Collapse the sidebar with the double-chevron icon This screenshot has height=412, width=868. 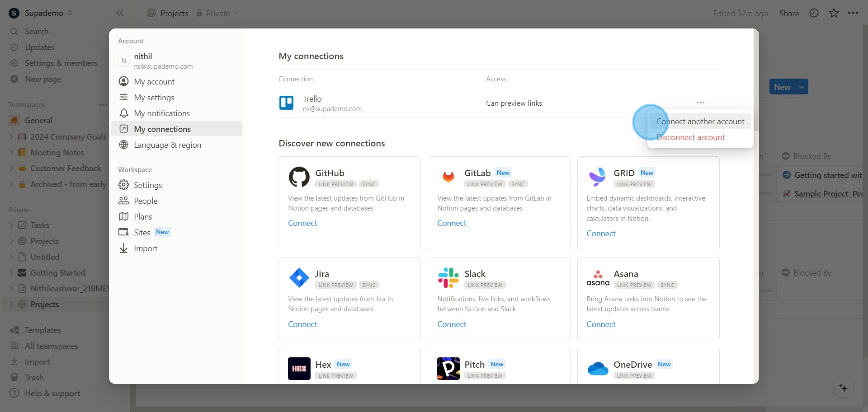pos(120,13)
